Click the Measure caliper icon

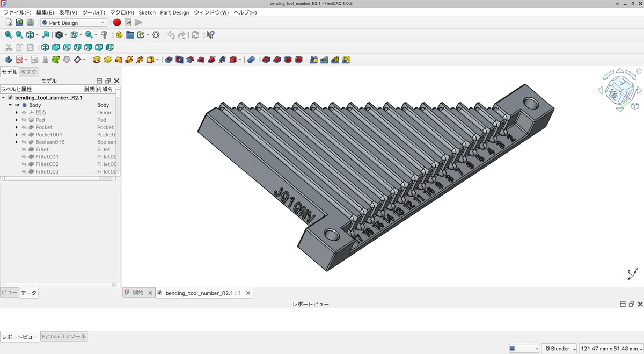click(x=104, y=35)
